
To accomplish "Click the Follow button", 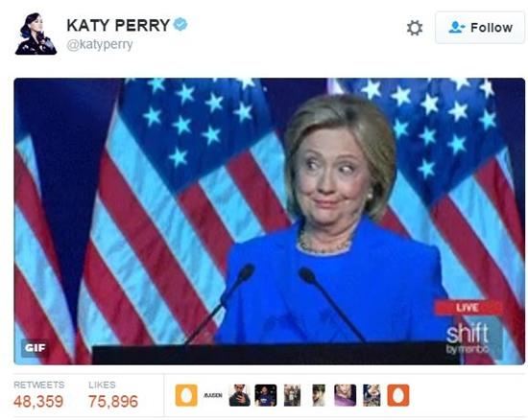I will 480,28.
